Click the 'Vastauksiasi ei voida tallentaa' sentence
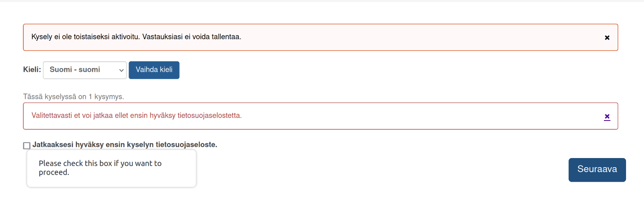Image resolution: width=644 pixels, height=216 pixels. tap(192, 37)
